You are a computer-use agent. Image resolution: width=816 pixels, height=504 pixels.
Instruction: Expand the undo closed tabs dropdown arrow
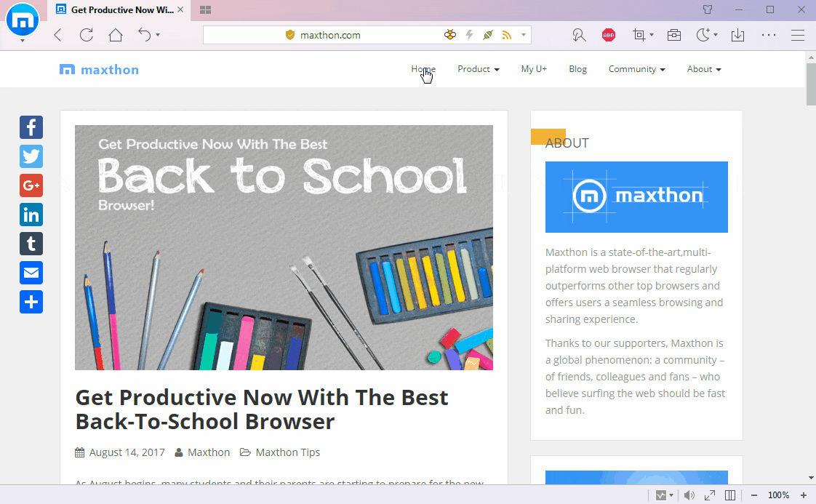coord(158,35)
